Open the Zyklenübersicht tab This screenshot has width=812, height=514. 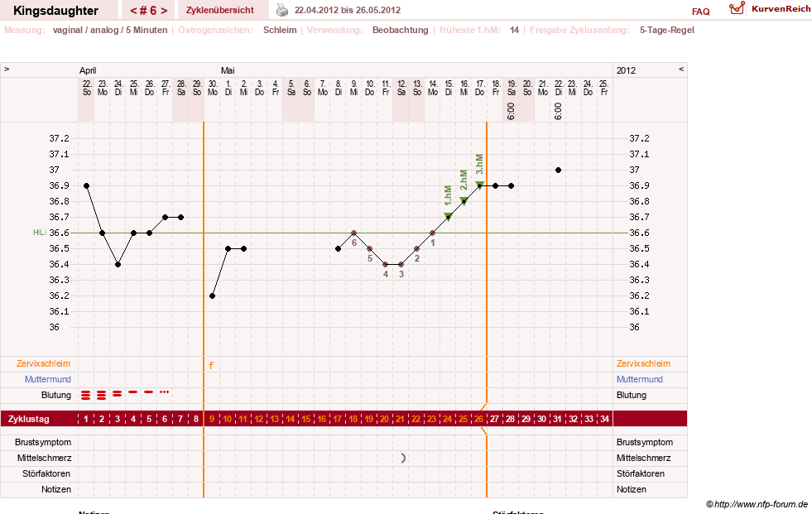click(x=220, y=11)
